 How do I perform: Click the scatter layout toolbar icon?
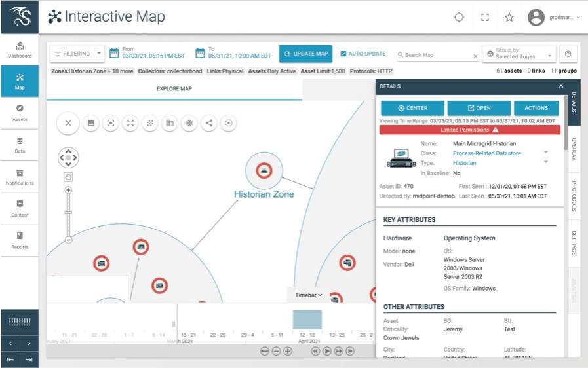point(150,123)
